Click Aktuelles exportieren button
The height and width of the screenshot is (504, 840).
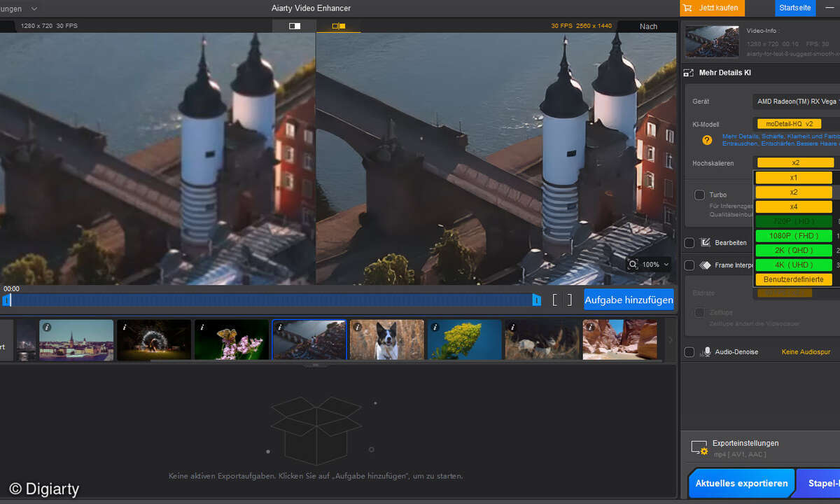pos(741,483)
